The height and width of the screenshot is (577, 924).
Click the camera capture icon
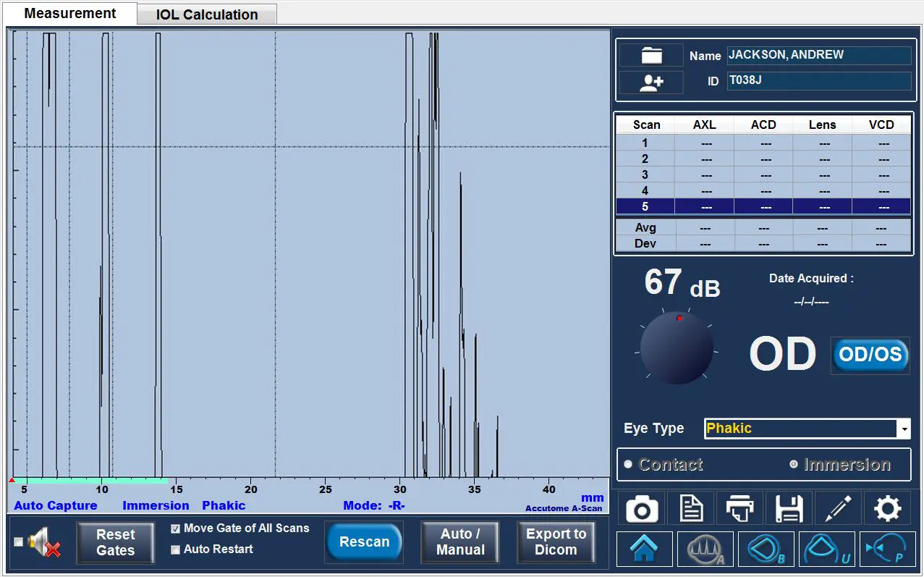[x=642, y=509]
